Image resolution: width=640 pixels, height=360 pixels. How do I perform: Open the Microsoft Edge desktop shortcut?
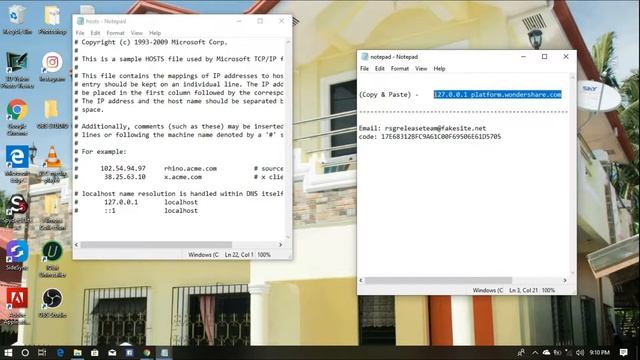[17, 163]
